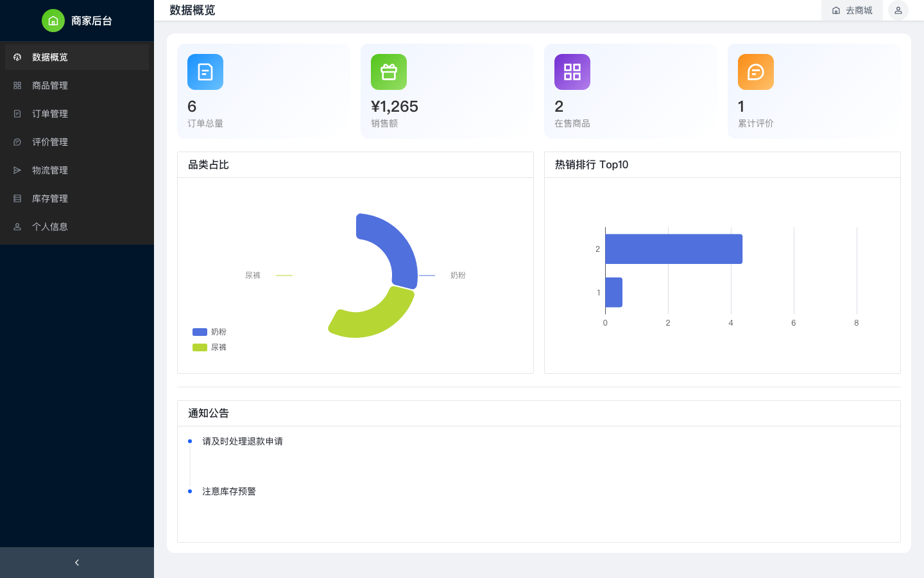Click the green sales gift box icon
The width and height of the screenshot is (924, 578).
tap(389, 72)
